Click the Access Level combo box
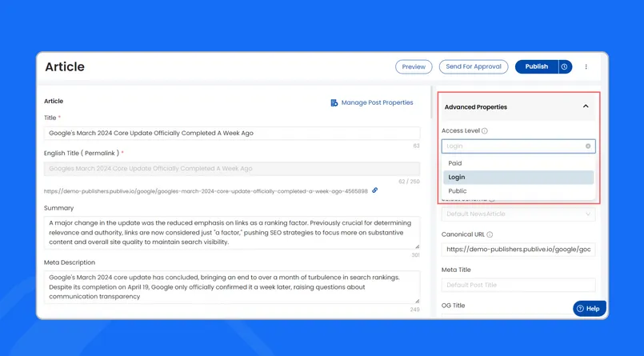Image resolution: width=644 pixels, height=356 pixels. pyautogui.click(x=514, y=146)
